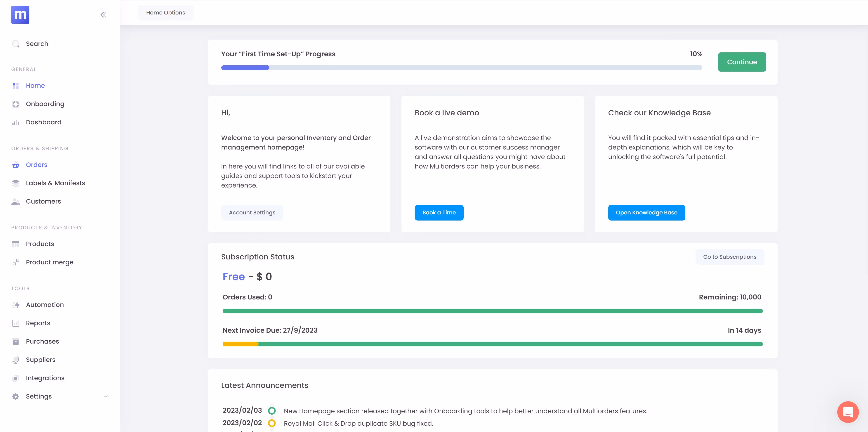Click the Dashboard bar chart icon
868x432 pixels.
(x=16, y=122)
